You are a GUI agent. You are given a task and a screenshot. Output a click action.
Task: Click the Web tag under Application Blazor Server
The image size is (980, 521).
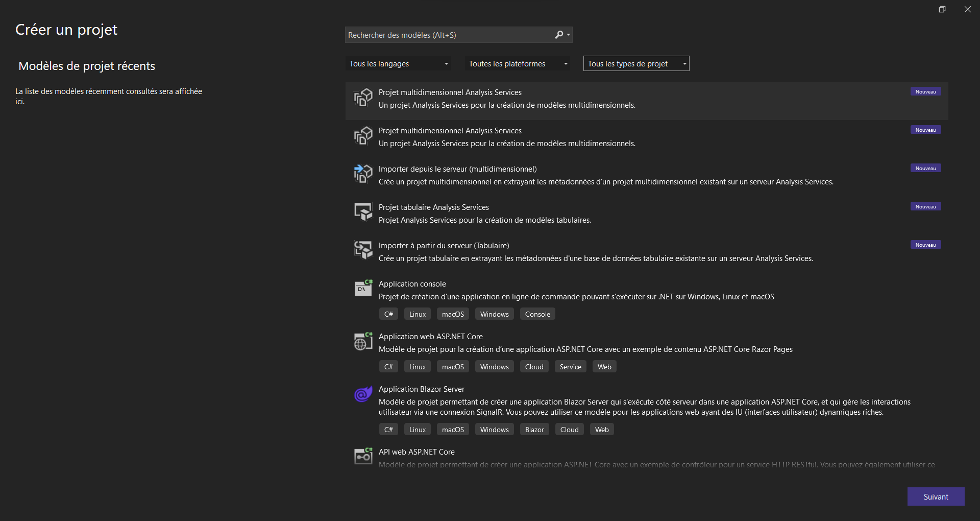[x=602, y=430]
